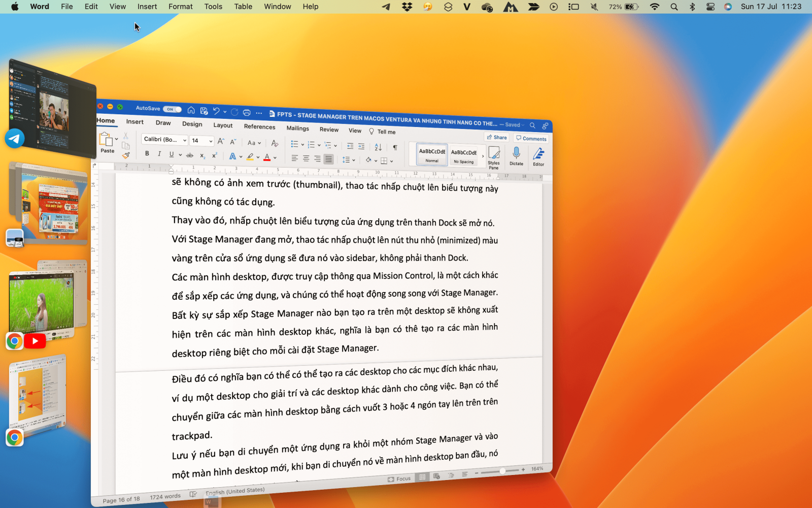
Task: Open the Window menu in the menu bar
Action: coord(277,7)
